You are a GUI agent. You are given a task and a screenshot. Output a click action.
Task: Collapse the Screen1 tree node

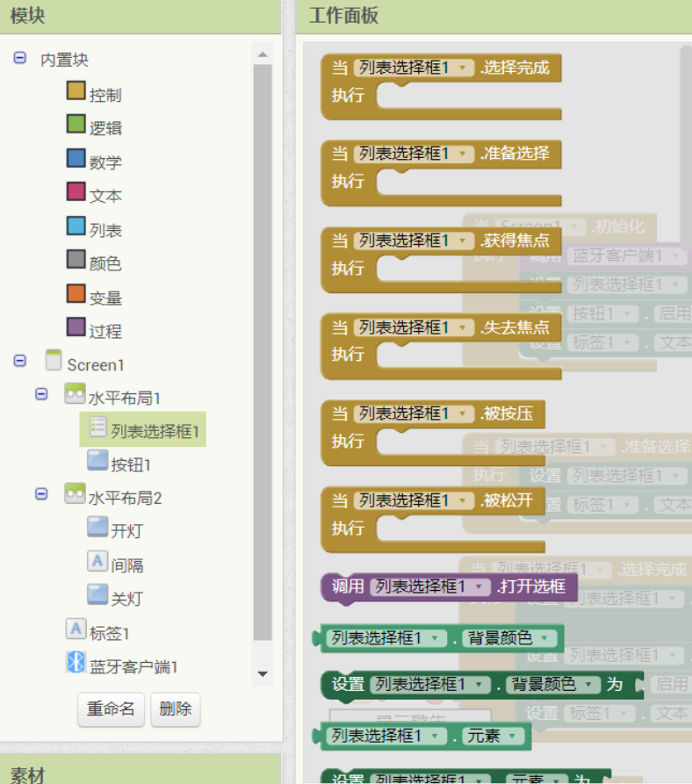pyautogui.click(x=19, y=362)
